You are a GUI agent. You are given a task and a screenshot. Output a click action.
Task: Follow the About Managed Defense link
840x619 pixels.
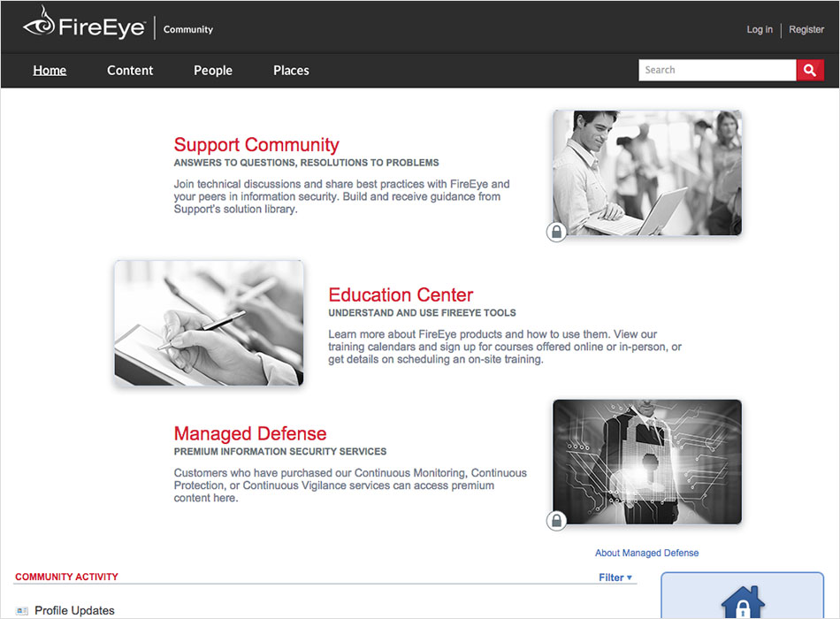pyautogui.click(x=646, y=553)
